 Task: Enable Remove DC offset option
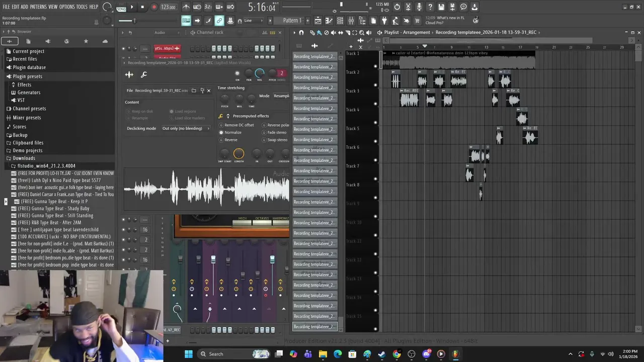coord(236,125)
